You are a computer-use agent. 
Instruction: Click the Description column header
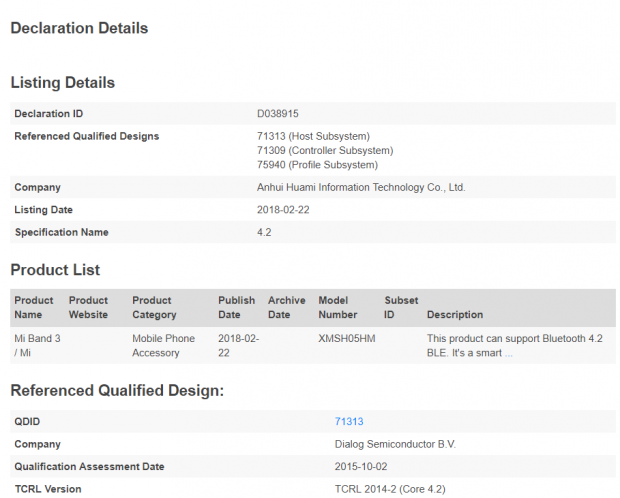[x=455, y=314]
